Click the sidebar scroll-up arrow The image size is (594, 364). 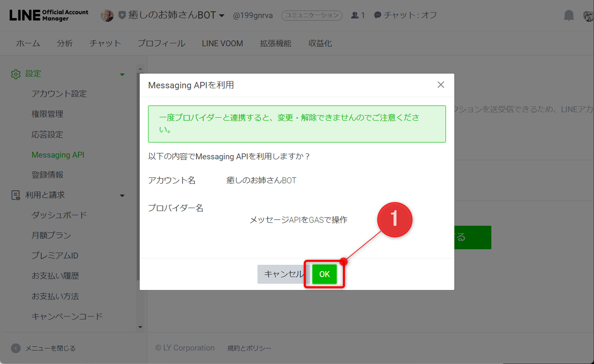click(140, 69)
